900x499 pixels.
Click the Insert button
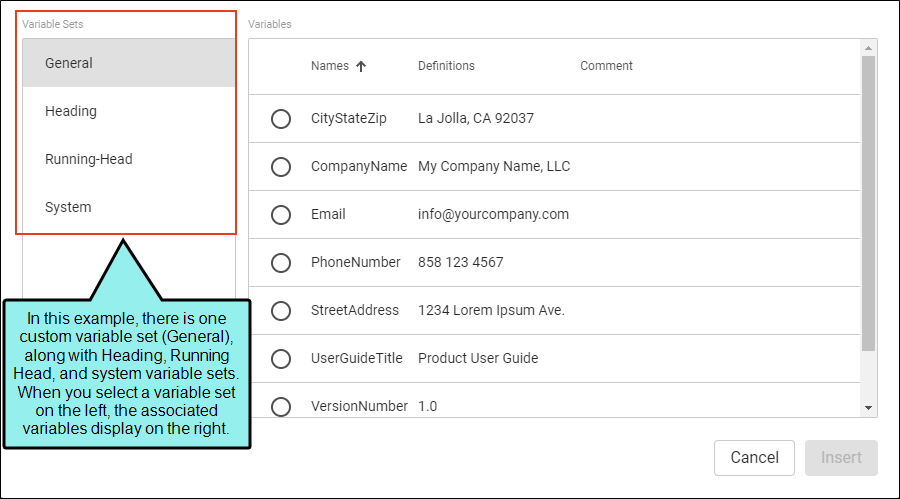coord(841,458)
